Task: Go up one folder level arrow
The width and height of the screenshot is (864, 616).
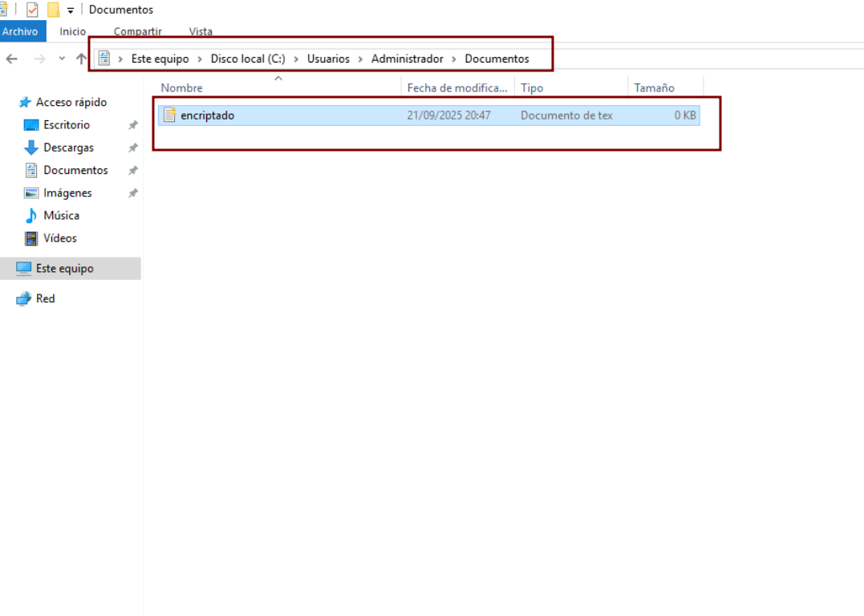Action: tap(81, 59)
